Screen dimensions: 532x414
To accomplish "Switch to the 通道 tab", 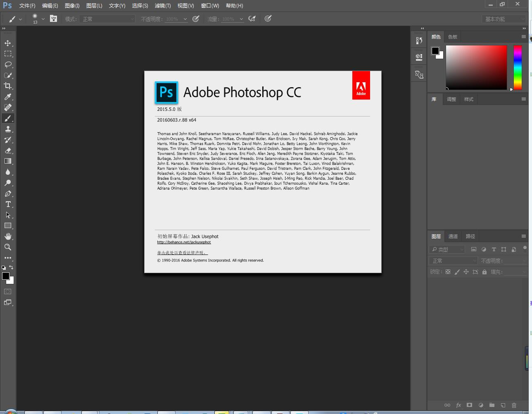I will [x=453, y=236].
